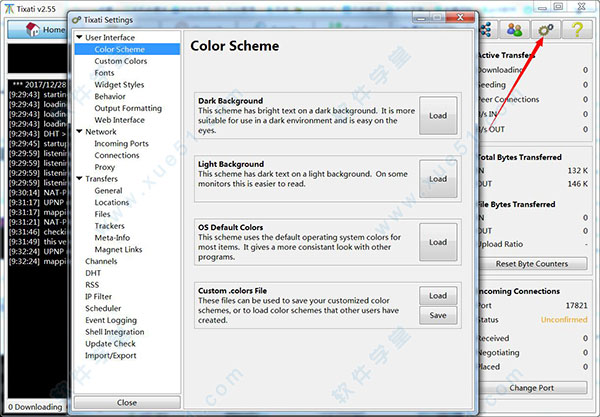This screenshot has height=417, width=600.
Task: Click the yellow question mark Help icon
Action: pyautogui.click(x=578, y=31)
